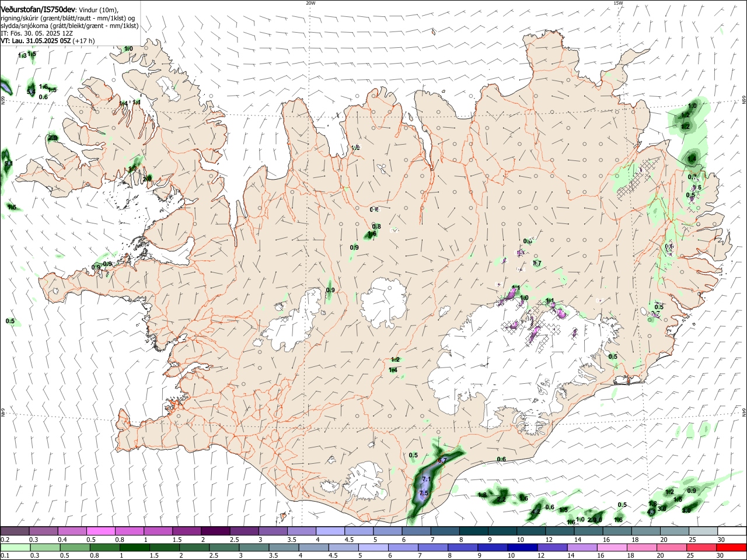Click the 7.5 precipitation value on south coast
Screen dimensions: 747x560
(424, 494)
